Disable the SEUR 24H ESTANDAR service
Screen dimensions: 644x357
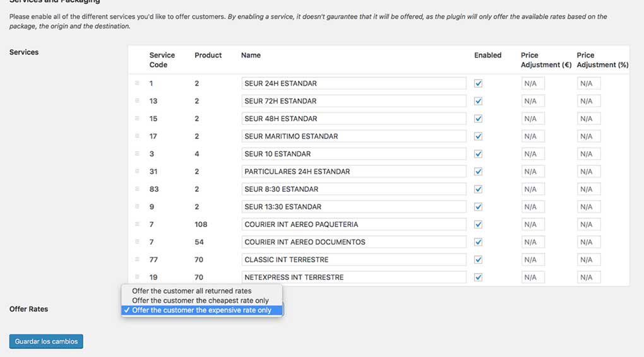478,83
